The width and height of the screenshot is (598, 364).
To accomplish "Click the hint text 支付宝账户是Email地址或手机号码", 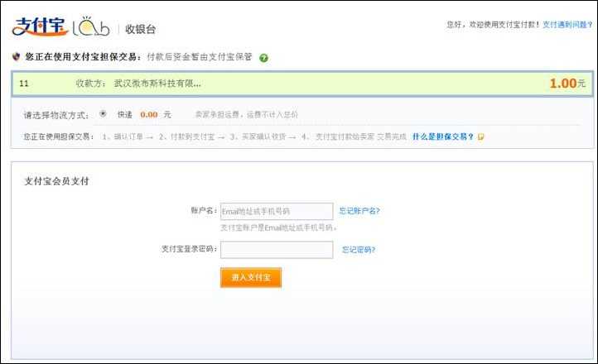I will point(278,227).
